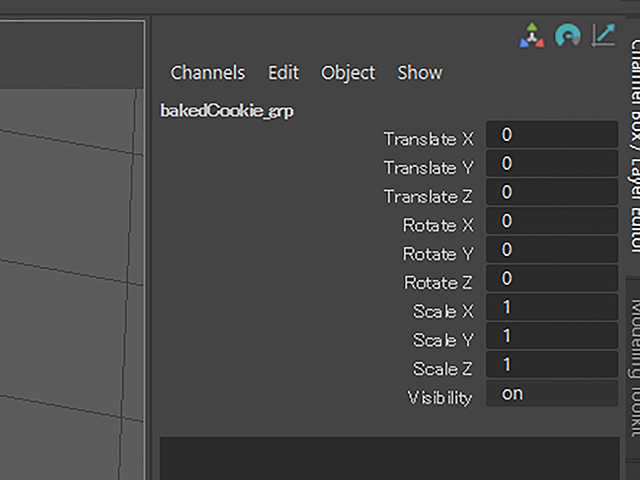Click the Scale Z value field

(x=551, y=365)
